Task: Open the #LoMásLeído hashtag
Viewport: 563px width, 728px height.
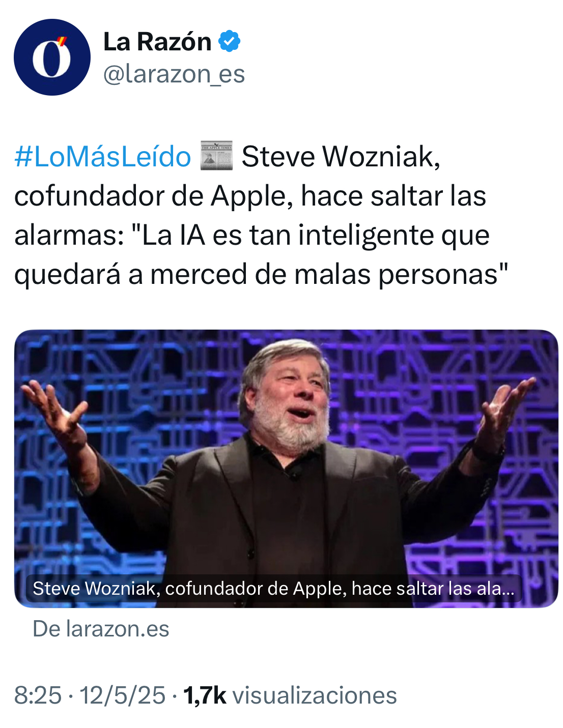Action: (103, 156)
